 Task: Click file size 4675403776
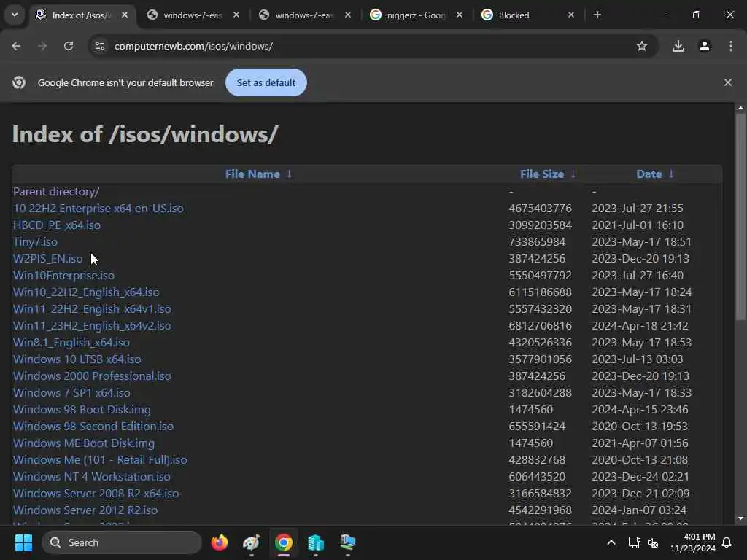(540, 208)
